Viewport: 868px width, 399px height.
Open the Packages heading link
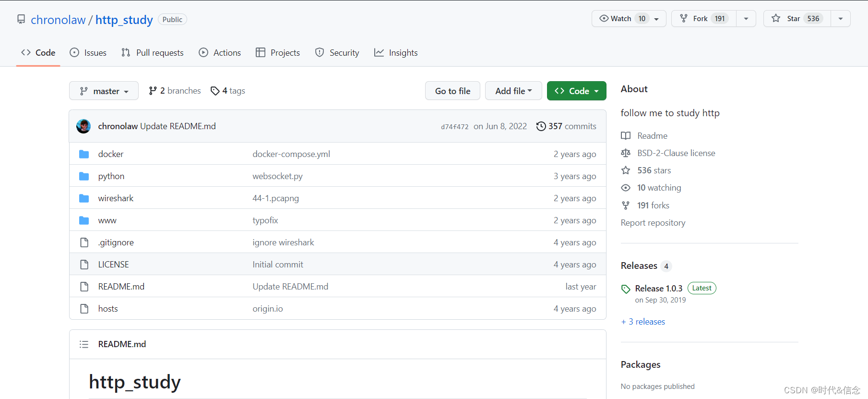[641, 364]
